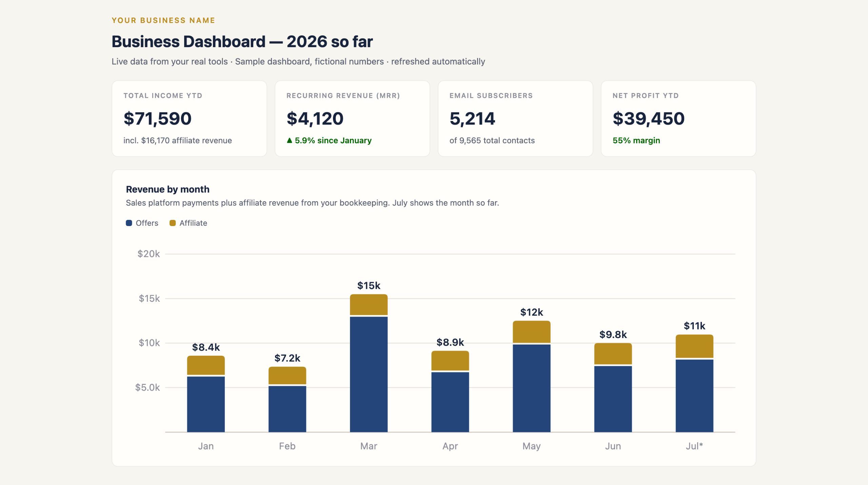Screen dimensions: 868x485
Task: Click the $10k y-axis label
Action: point(149,343)
